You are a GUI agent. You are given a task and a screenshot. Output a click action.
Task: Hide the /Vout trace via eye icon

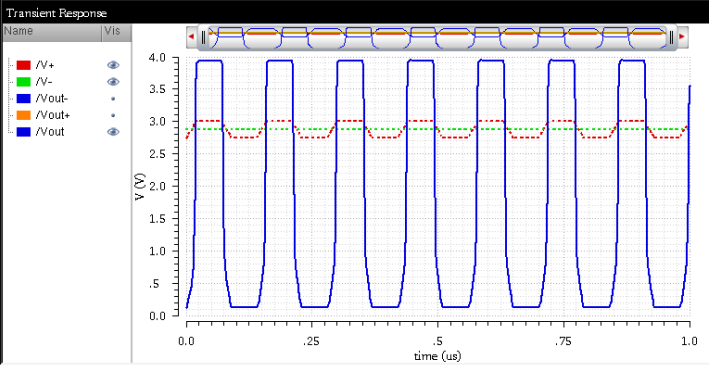pos(113,132)
